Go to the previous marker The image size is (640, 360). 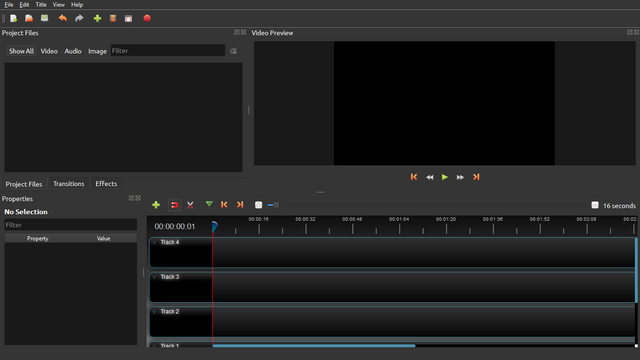[x=224, y=204]
